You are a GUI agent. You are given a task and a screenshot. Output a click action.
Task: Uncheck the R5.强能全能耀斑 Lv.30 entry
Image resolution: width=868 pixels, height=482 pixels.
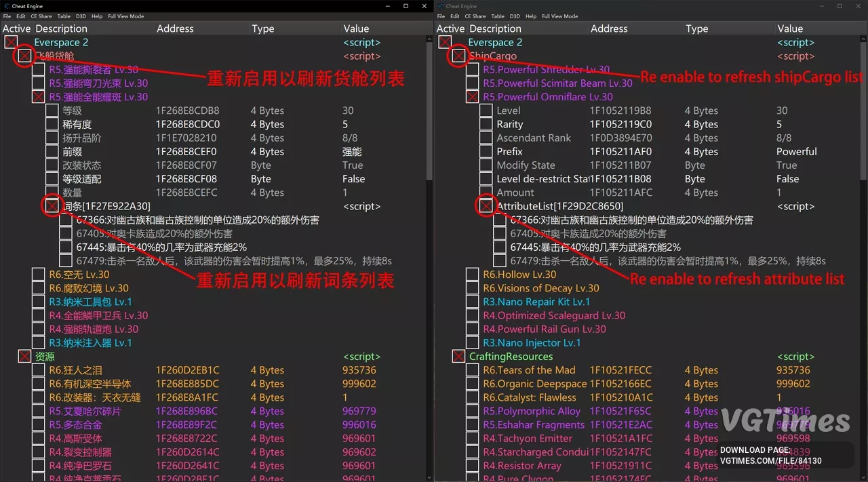[38, 97]
